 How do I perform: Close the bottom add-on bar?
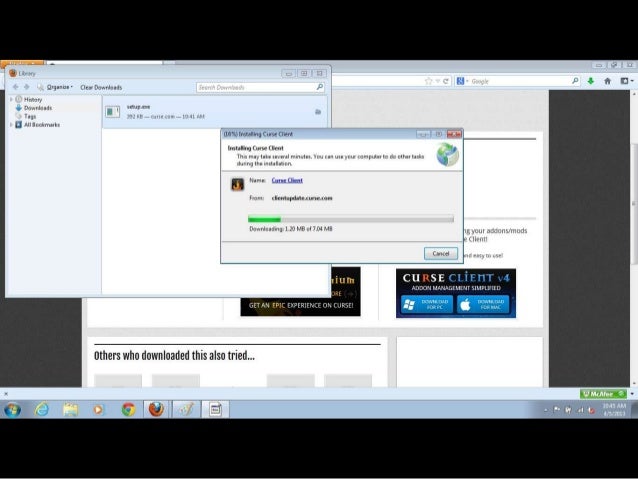[6, 394]
